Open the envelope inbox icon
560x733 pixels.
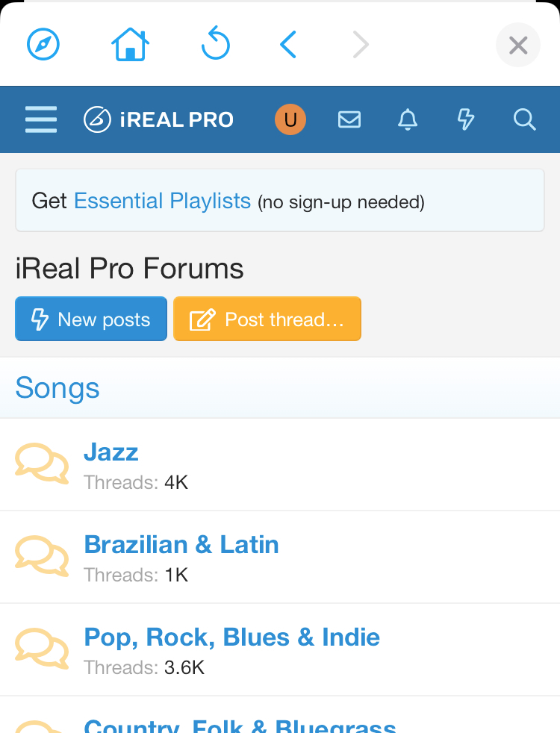[349, 119]
